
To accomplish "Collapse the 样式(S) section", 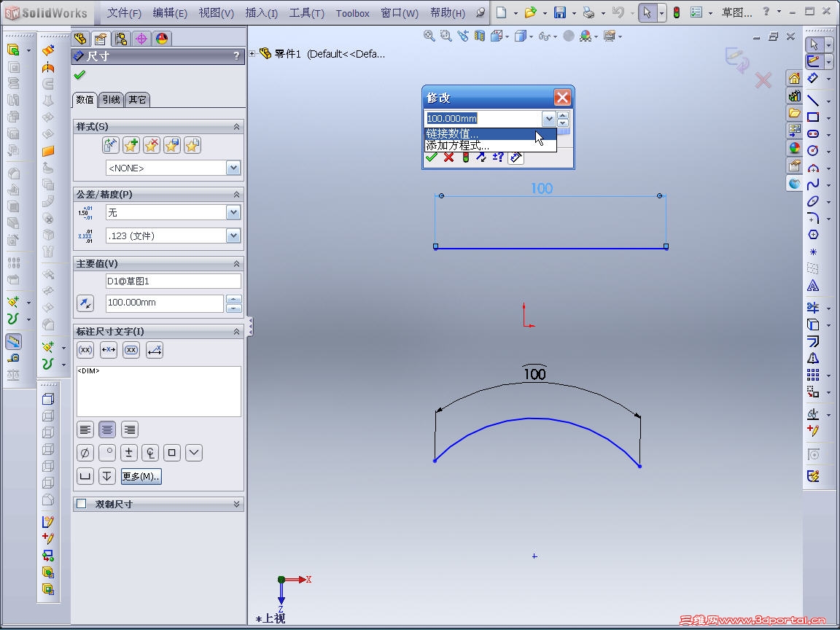I will click(x=236, y=126).
